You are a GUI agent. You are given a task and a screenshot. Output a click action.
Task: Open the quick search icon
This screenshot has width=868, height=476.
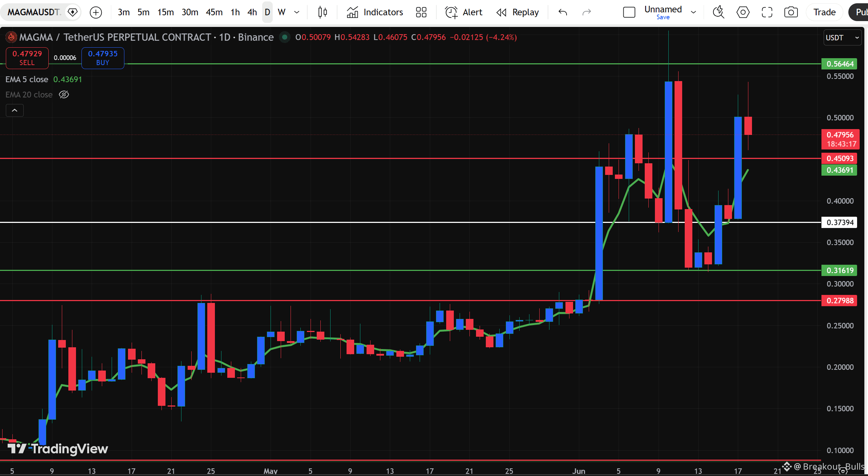tap(718, 12)
